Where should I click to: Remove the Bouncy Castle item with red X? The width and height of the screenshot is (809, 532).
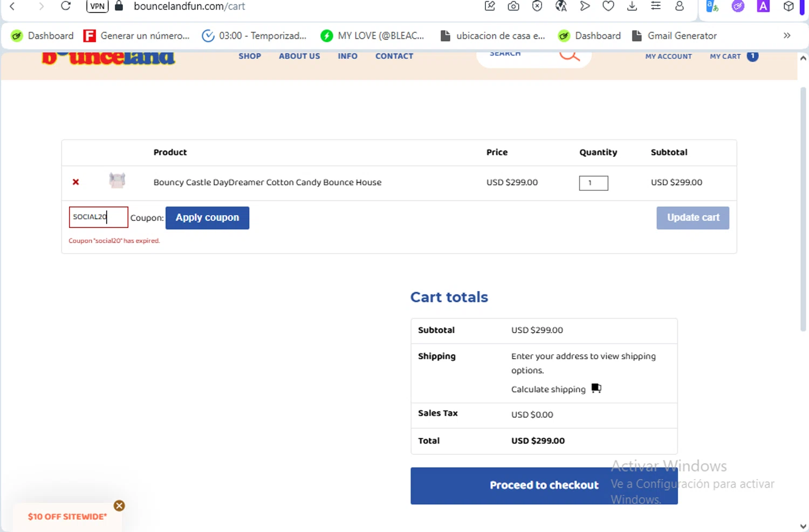(76, 182)
